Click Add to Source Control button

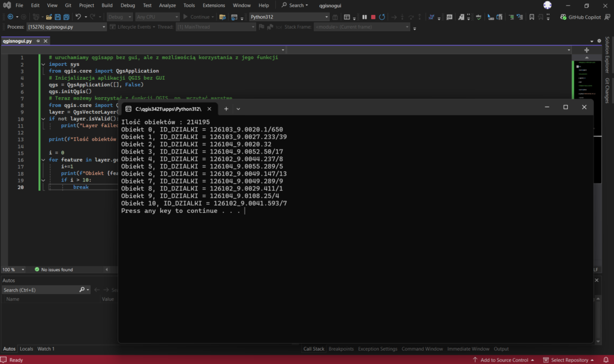[x=504, y=360]
